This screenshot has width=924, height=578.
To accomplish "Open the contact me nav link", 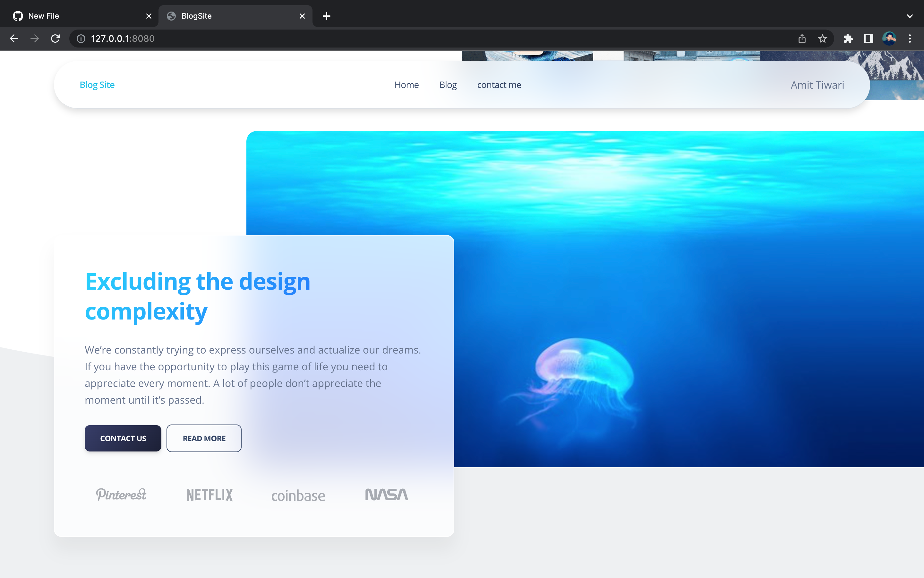I will [x=499, y=85].
